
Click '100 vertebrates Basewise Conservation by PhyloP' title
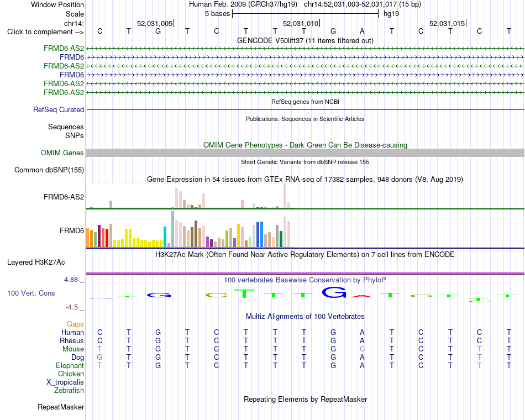pyautogui.click(x=305, y=280)
